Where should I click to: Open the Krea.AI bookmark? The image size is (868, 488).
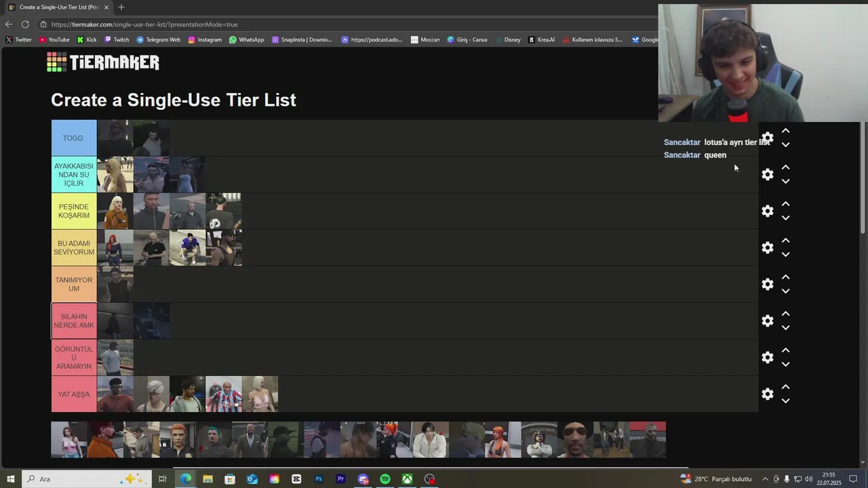click(x=541, y=39)
